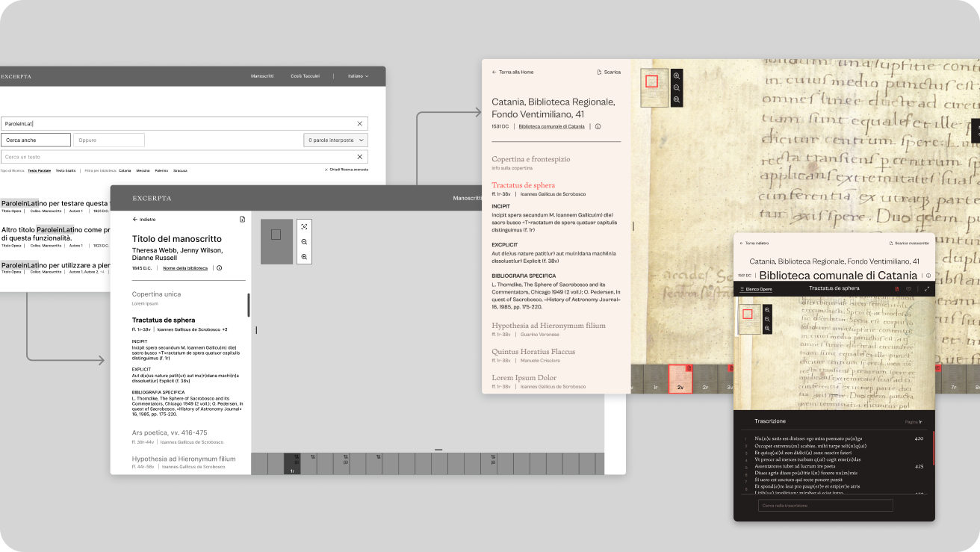Expand mobile viewer to fullscreen

point(927,288)
